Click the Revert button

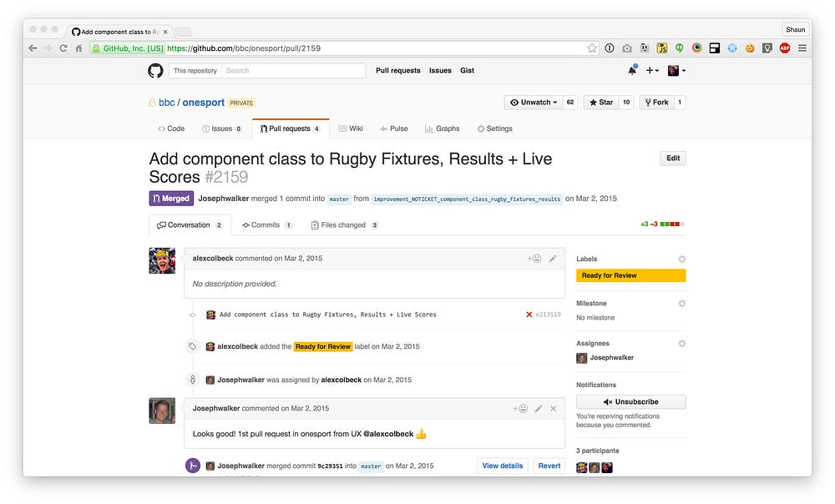coord(549,466)
